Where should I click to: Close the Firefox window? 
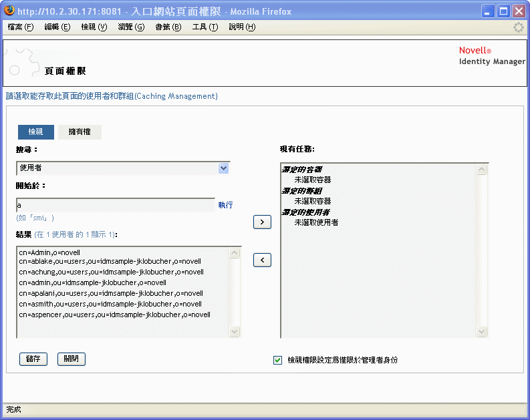click(519, 11)
